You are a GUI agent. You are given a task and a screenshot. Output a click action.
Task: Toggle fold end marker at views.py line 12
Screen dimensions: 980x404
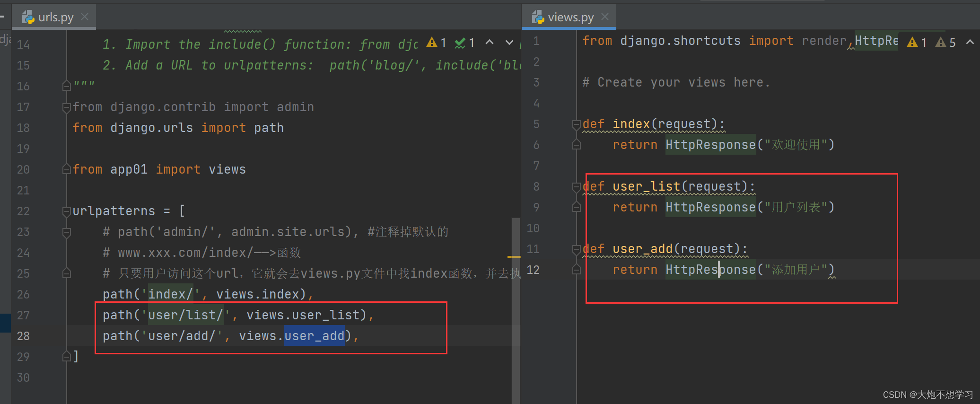tap(576, 270)
